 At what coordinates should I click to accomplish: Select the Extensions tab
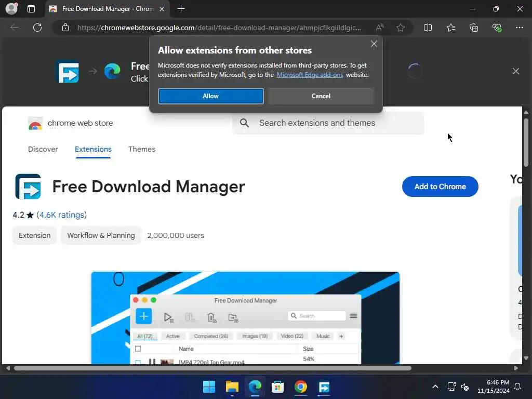[x=93, y=149]
